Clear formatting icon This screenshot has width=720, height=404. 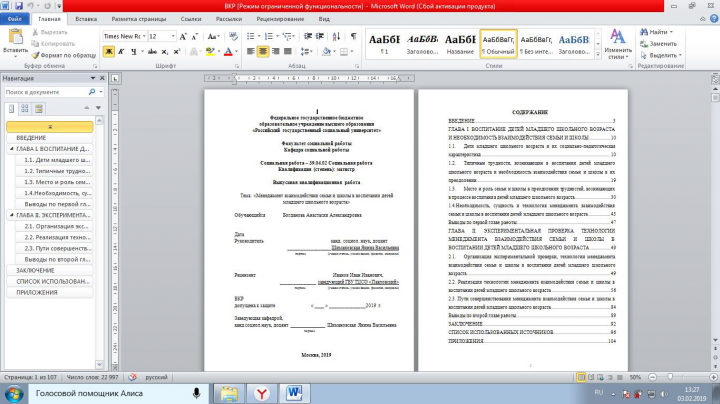(233, 36)
